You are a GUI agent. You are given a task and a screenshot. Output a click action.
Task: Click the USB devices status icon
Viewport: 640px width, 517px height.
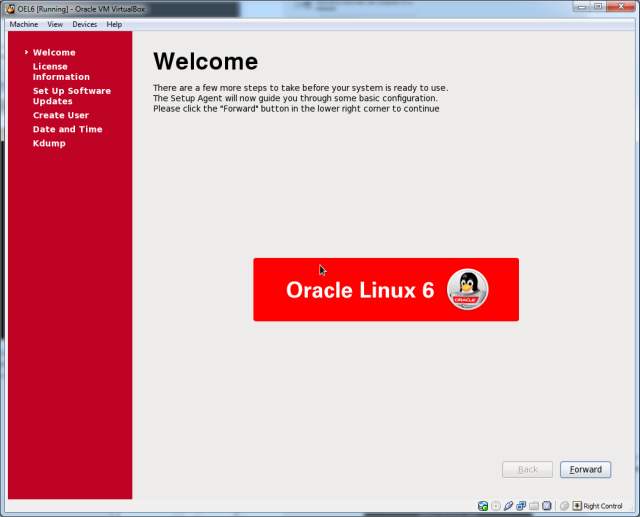pos(509,506)
